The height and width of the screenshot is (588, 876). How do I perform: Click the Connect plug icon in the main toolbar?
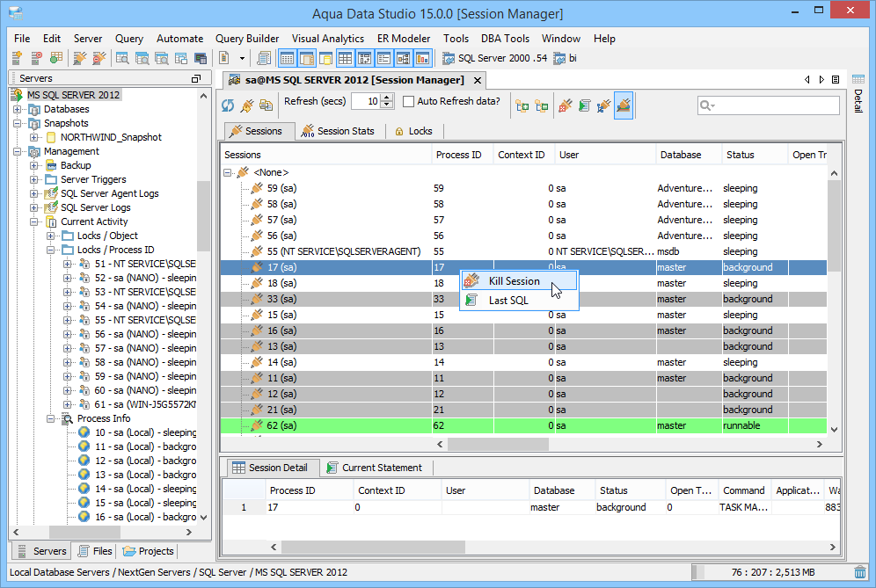(80, 58)
